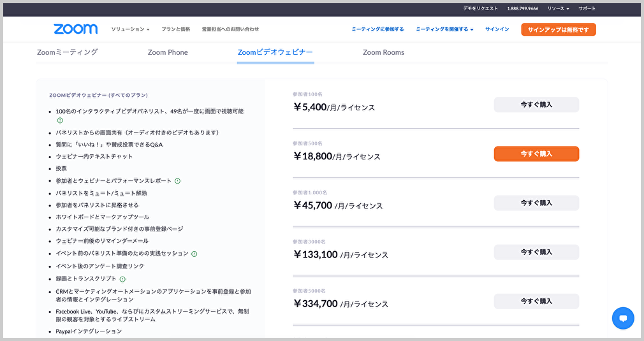Click Facebook Live、YouTube streaming list item

click(x=152, y=315)
